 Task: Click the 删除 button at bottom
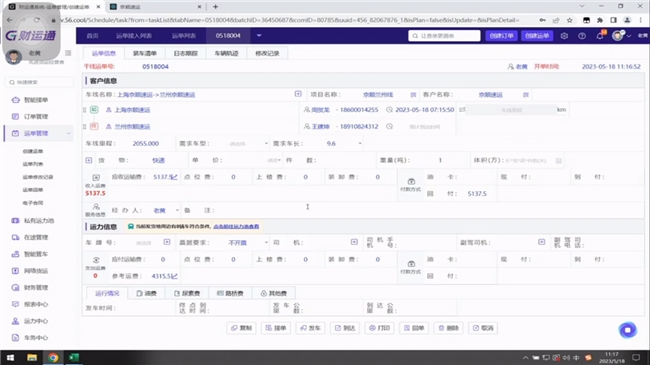pyautogui.click(x=449, y=328)
